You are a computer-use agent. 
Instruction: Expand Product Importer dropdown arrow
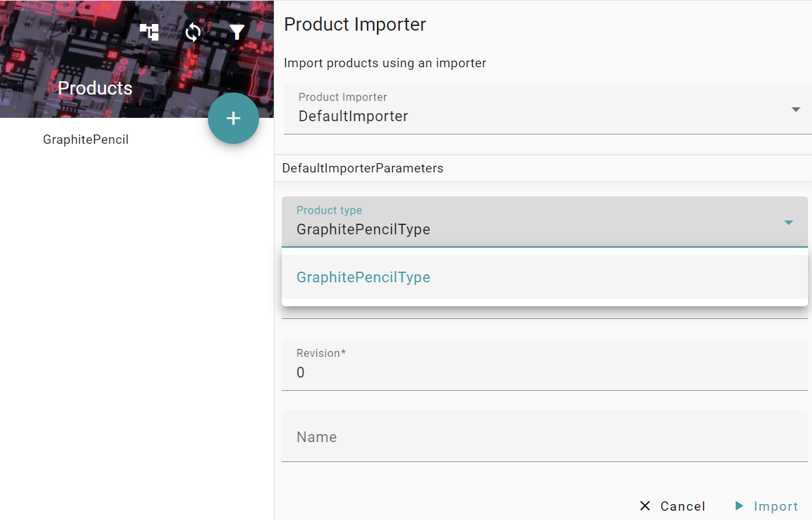pos(795,109)
